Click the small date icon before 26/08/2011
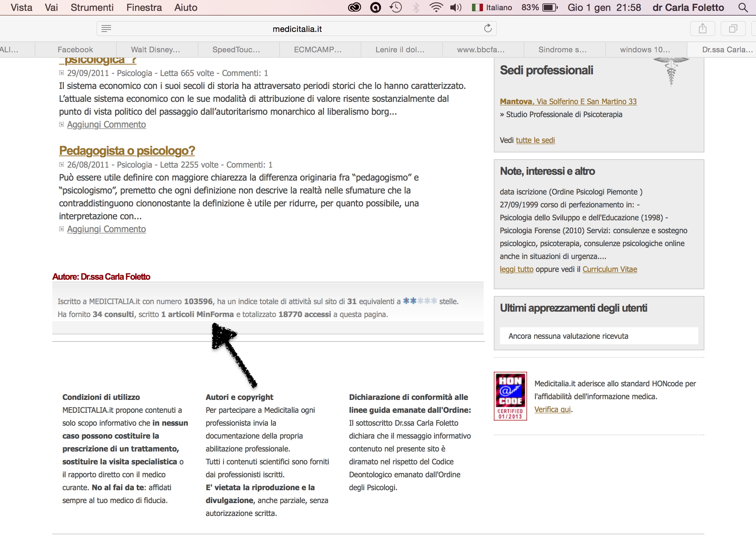 [x=61, y=164]
